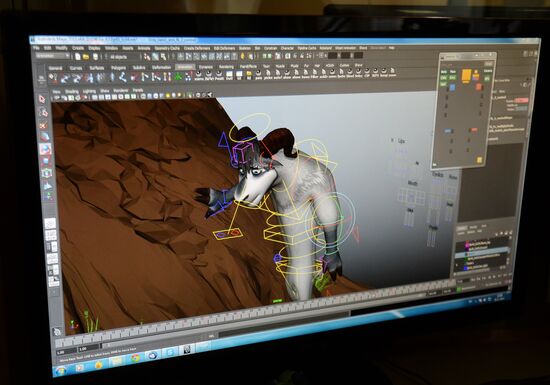Open the viewport Lighting menu
Screen dimensions: 550x385
coord(89,91)
